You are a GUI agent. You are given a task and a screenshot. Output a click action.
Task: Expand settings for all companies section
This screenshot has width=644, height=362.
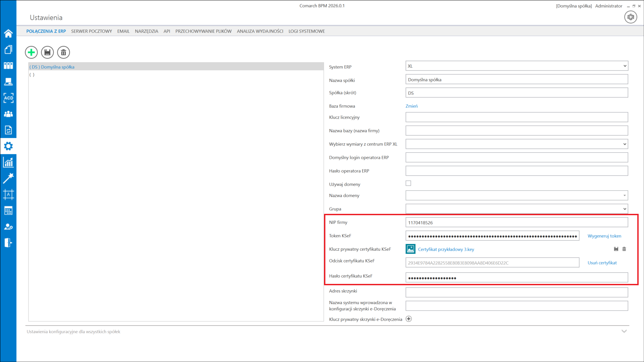[x=624, y=331]
